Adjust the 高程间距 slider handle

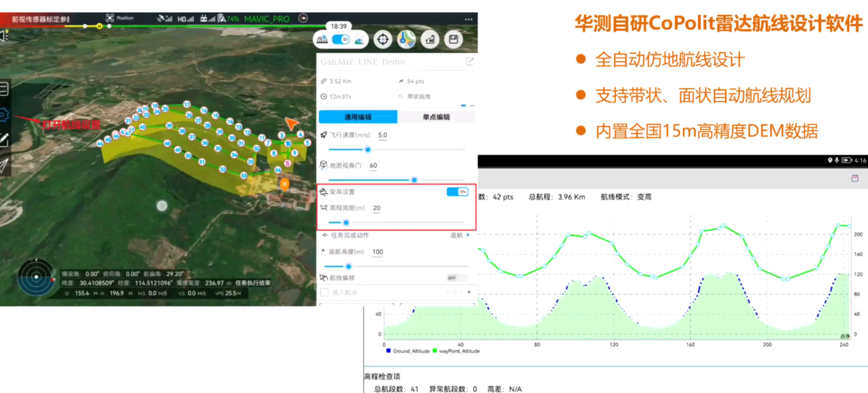346,223
